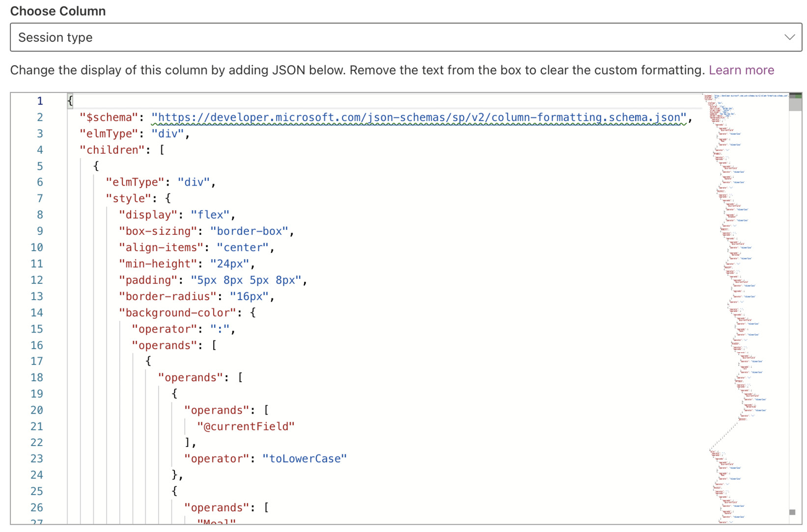This screenshot has width=807, height=532.
Task: Click the "min-height" key
Action: click(x=158, y=264)
